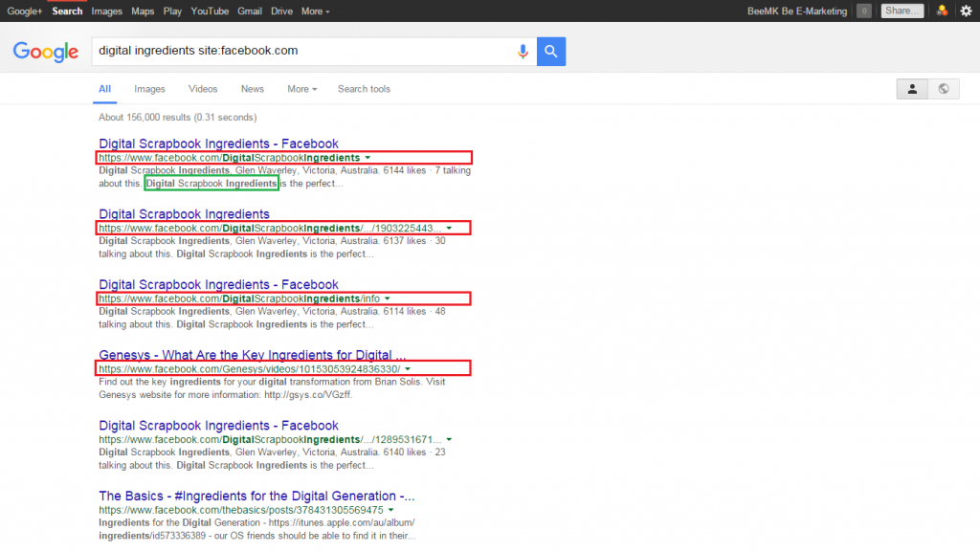Open Play in the top bar
The width and height of the screenshot is (980, 552).
tap(172, 11)
